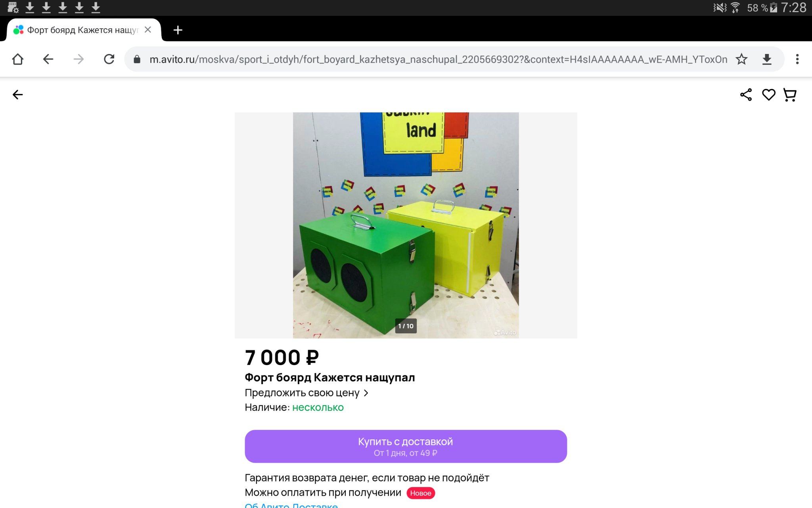Share the listing via share icon

746,95
